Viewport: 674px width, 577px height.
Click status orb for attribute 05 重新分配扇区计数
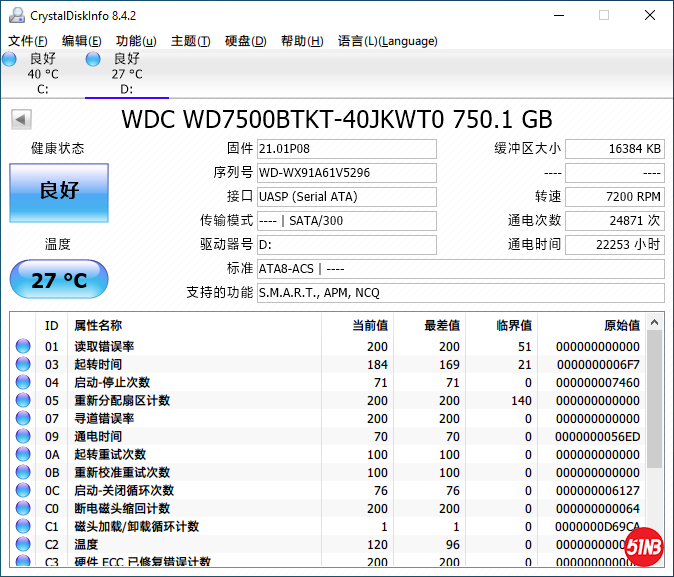click(23, 400)
